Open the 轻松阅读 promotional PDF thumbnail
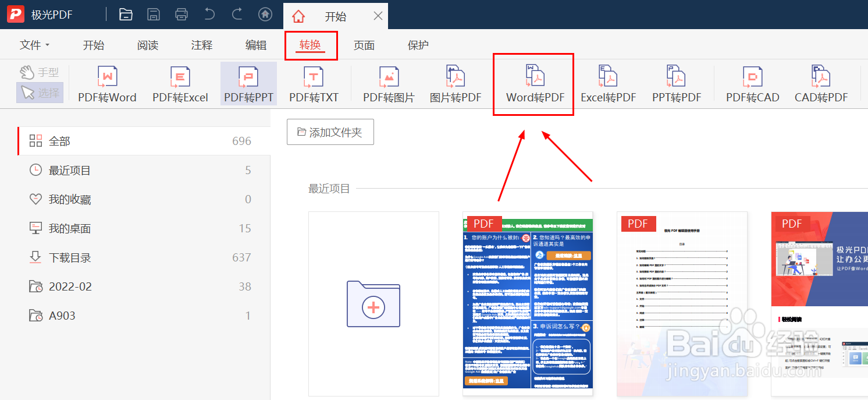 pos(819,304)
